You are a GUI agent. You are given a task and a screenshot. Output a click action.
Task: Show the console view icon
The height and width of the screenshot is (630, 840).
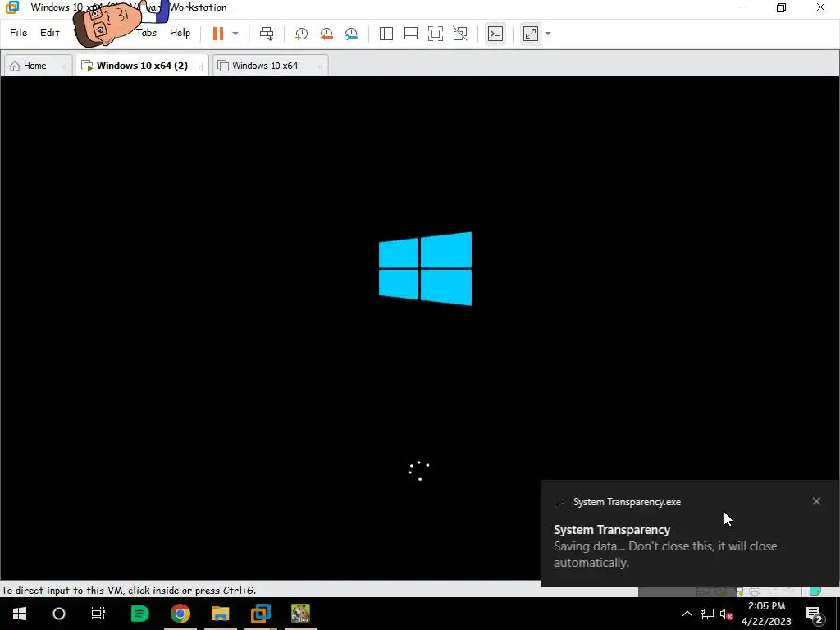495,34
